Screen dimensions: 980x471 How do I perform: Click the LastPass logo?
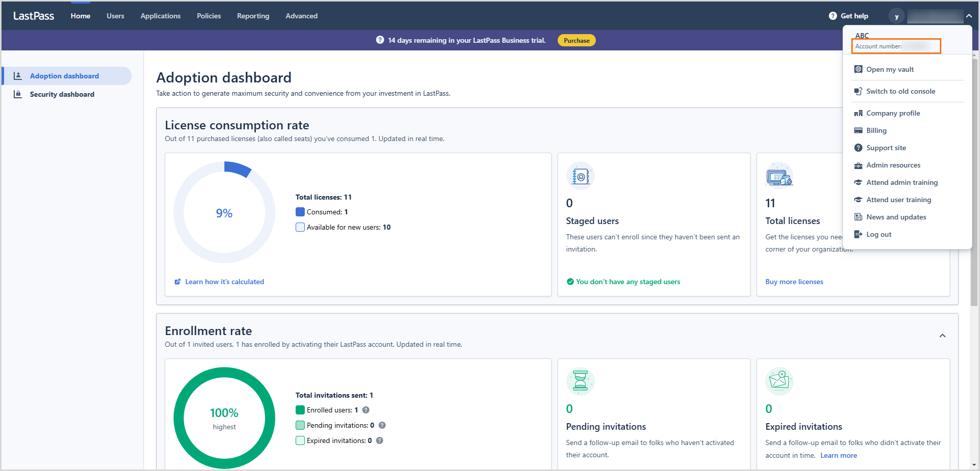(34, 16)
